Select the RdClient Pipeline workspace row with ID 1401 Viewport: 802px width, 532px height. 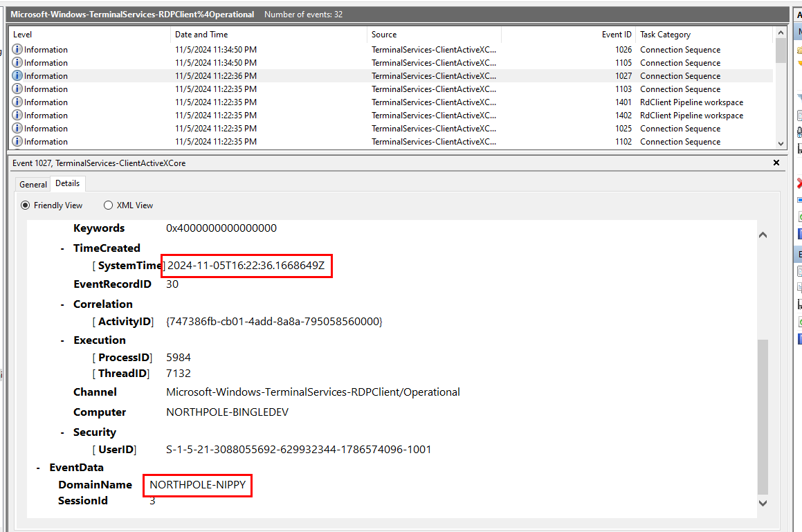391,102
